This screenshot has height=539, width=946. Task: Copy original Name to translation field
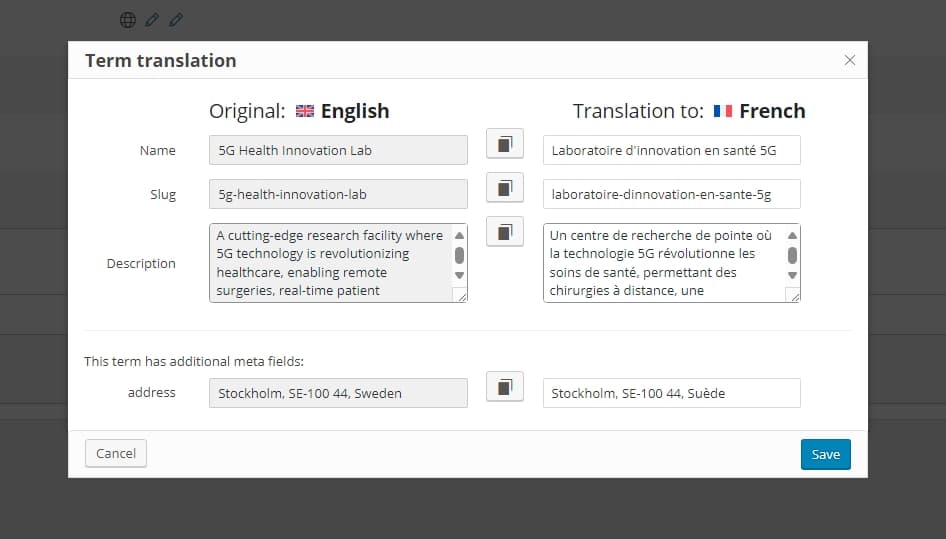505,144
